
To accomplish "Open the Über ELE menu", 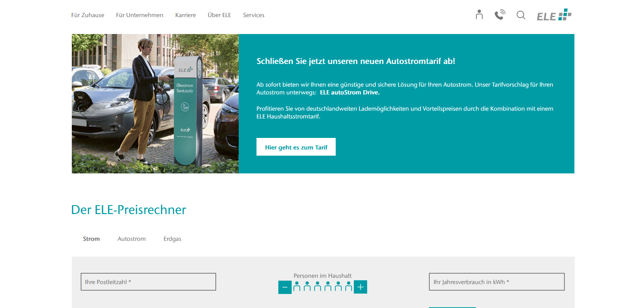I will pyautogui.click(x=219, y=15).
